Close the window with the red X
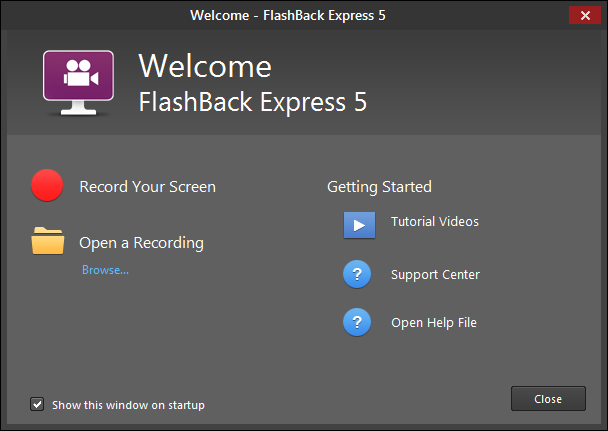Screen dimensions: 608x431 [x=582, y=15]
